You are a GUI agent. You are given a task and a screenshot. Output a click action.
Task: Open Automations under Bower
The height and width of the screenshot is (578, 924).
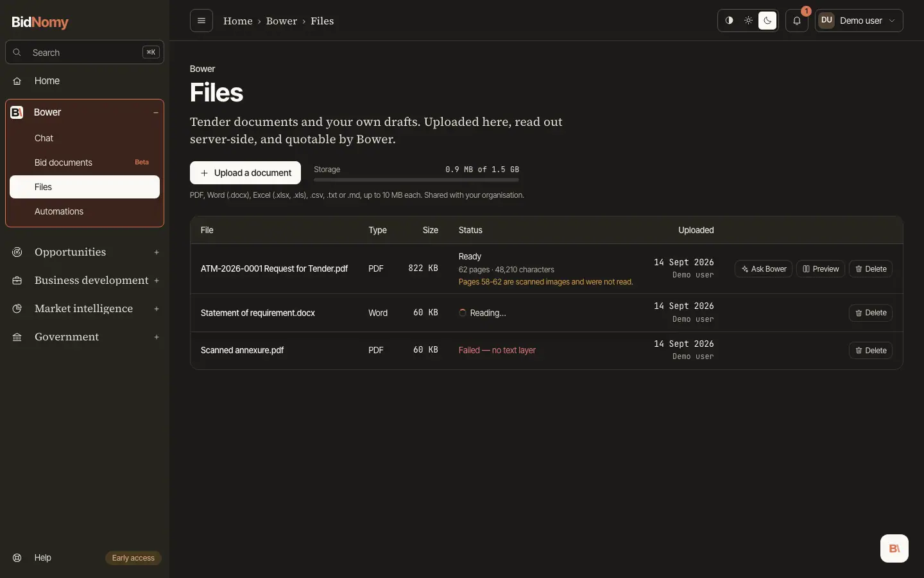pos(85,211)
